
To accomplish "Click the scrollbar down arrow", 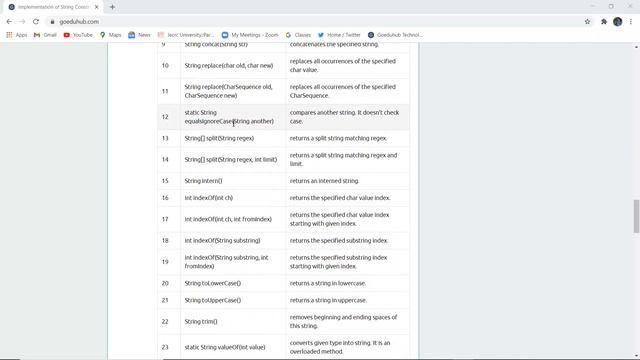I will tap(636, 356).
